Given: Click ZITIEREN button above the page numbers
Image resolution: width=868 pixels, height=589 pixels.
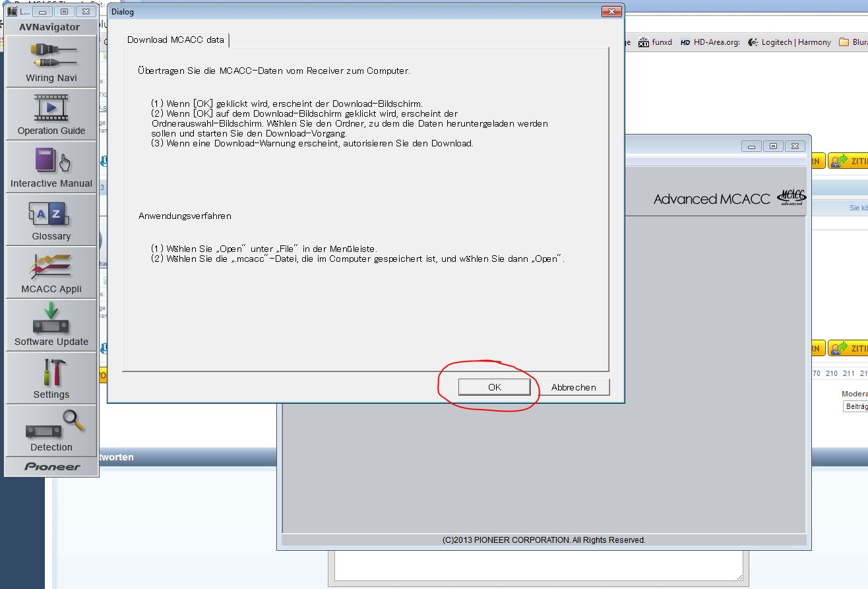Looking at the screenshot, I should tap(848, 348).
